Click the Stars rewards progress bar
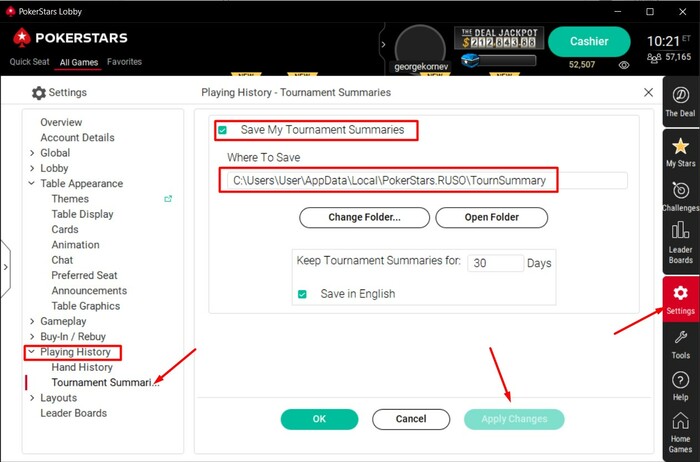 pyautogui.click(x=508, y=60)
